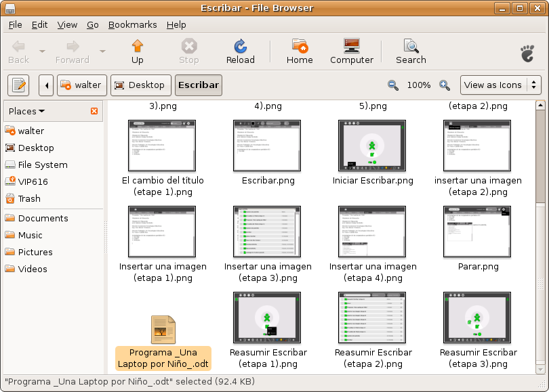The height and width of the screenshot is (392, 549).
Task: Jump to walter in path bar
Action: [81, 85]
